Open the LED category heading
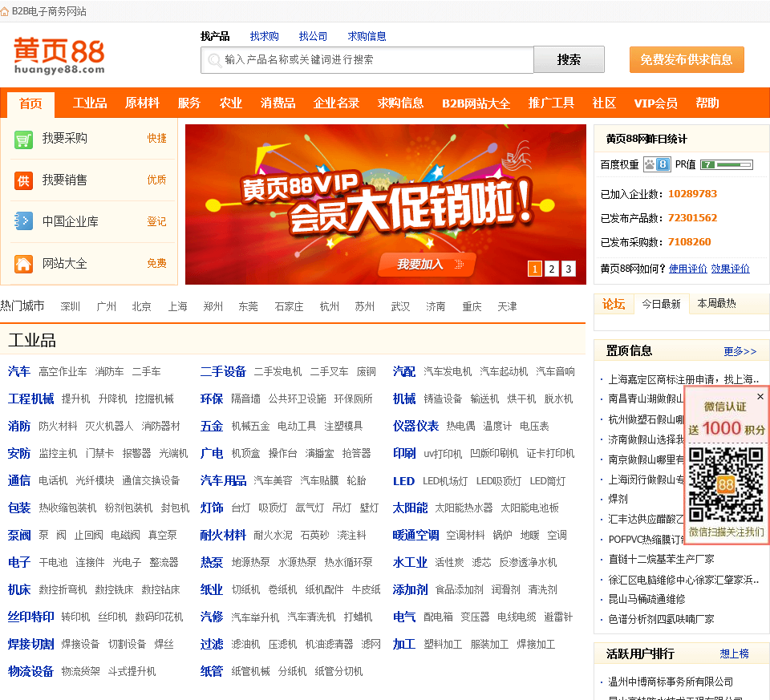 pos(403,481)
